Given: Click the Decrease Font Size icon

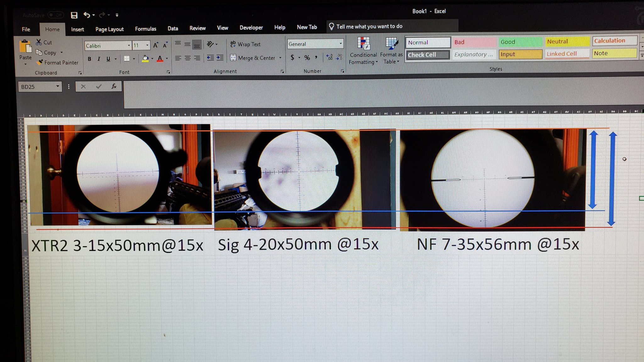Looking at the screenshot, I should (165, 45).
